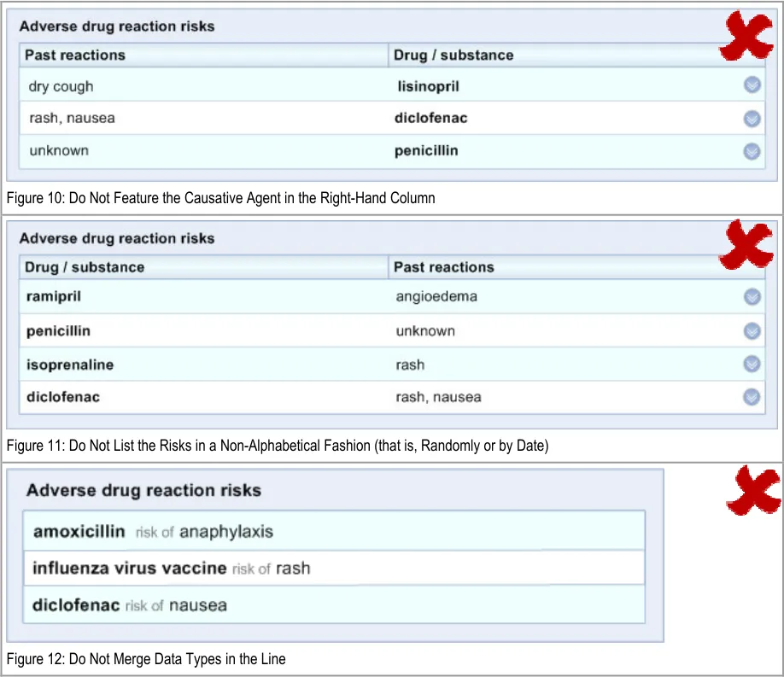Expand the ramipril angioedema row chevron

[x=752, y=297]
